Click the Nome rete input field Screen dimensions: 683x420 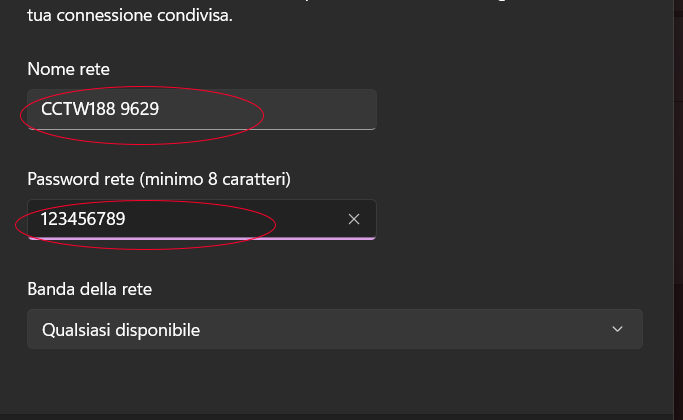coord(200,109)
